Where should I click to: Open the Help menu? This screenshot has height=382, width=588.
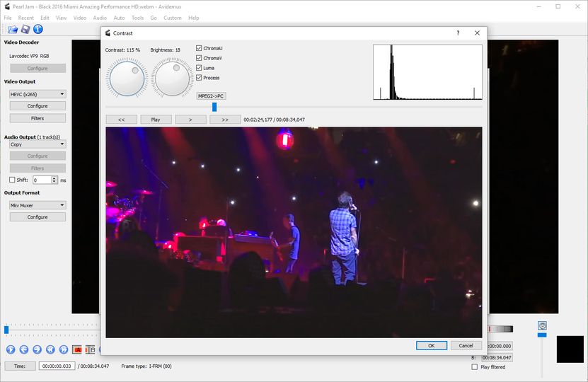(x=193, y=18)
